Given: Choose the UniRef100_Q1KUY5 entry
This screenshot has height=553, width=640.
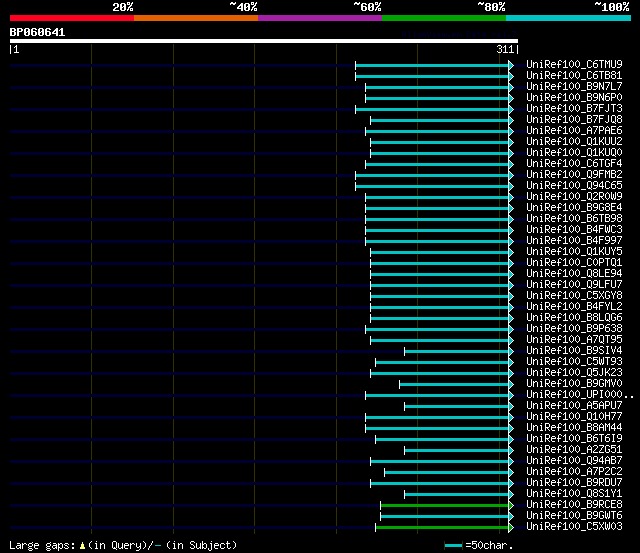Looking at the screenshot, I should point(574,251).
